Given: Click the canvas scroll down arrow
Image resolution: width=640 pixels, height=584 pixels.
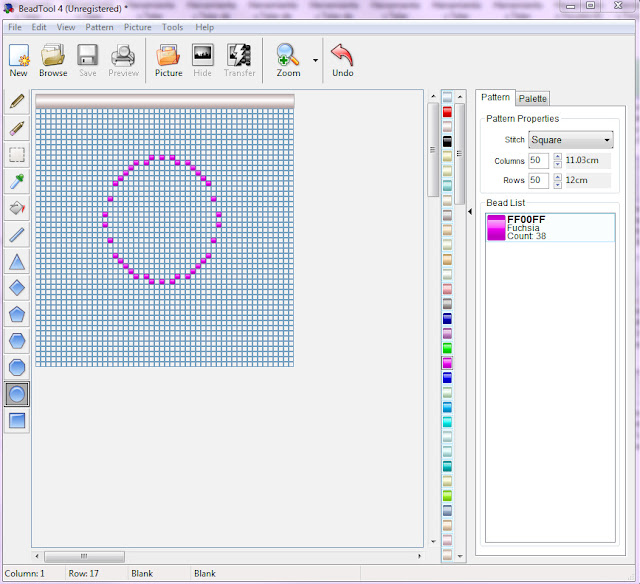Looking at the screenshot, I should click(433, 542).
